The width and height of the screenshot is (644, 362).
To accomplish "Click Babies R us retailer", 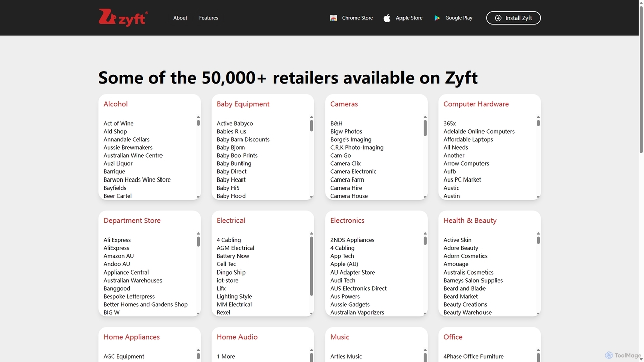I will pyautogui.click(x=231, y=131).
